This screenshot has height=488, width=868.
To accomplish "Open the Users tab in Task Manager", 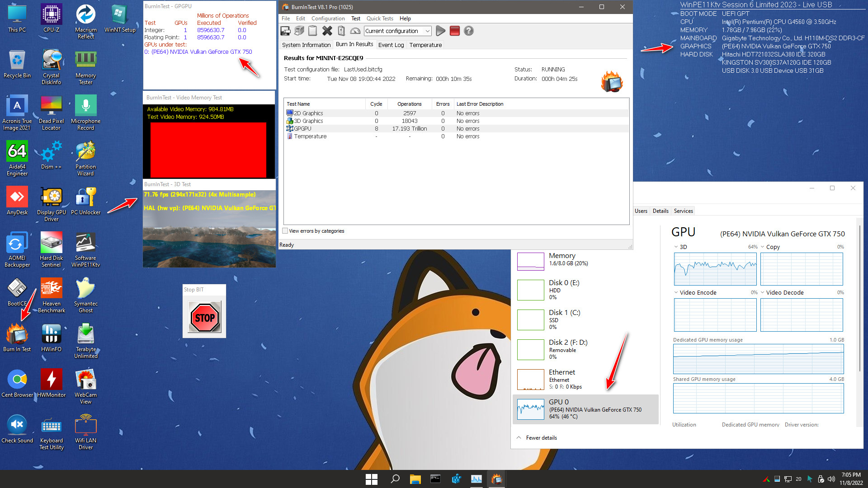I will pyautogui.click(x=641, y=211).
